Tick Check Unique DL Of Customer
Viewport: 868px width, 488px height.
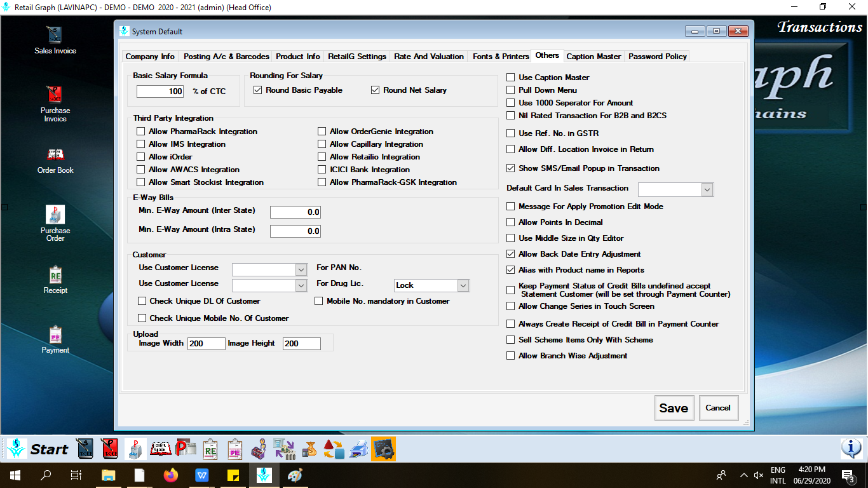(142, 301)
